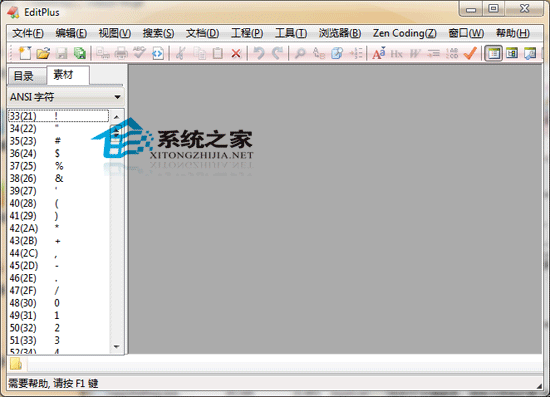Select the 47(2F) / row
Image resolution: width=550 pixels, height=397 pixels.
58,291
